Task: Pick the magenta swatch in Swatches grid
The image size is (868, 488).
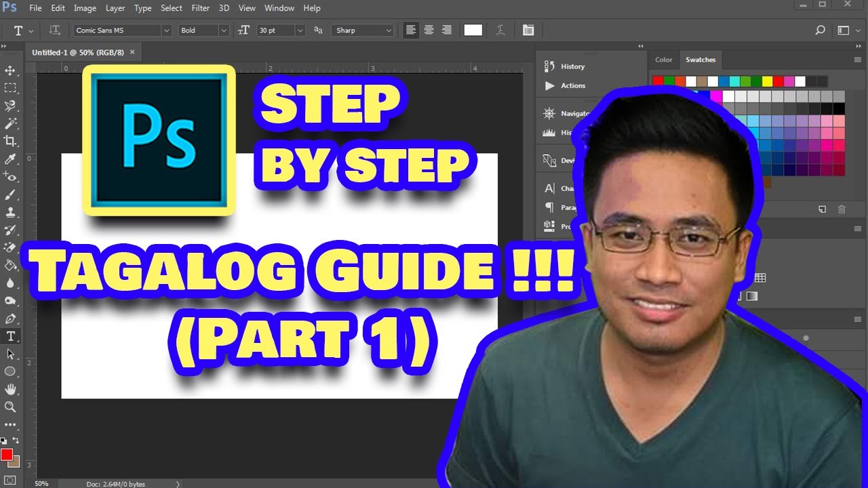Action: [716, 96]
